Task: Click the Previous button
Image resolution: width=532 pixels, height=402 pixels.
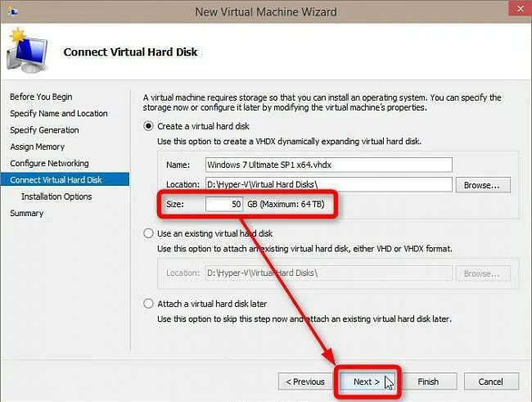Action: tap(305, 382)
